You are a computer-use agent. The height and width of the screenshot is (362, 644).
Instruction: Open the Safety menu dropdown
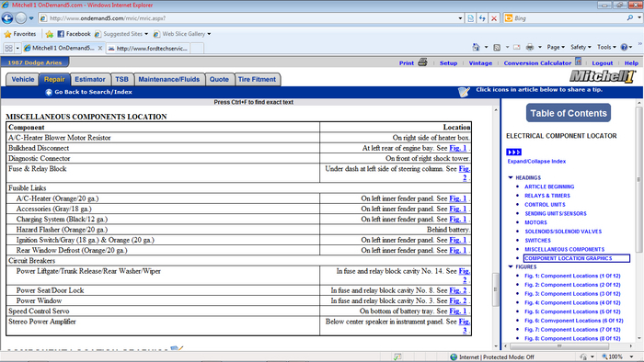(x=581, y=47)
